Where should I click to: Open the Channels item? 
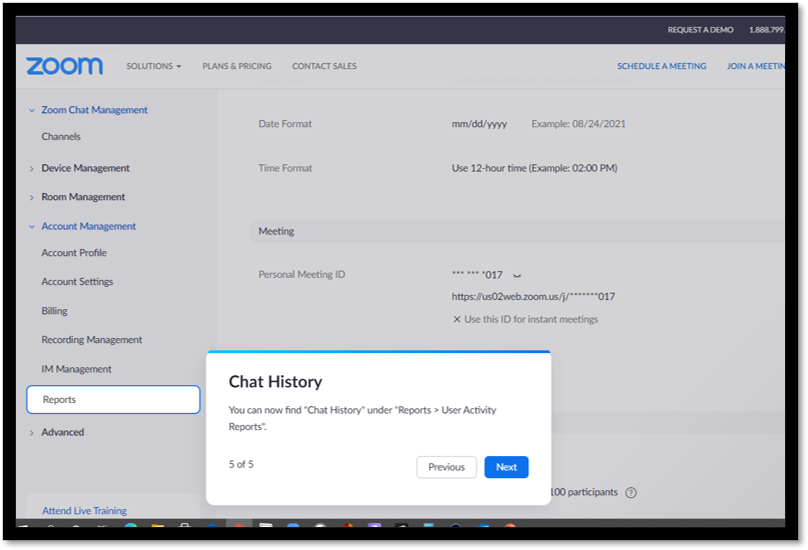[61, 137]
